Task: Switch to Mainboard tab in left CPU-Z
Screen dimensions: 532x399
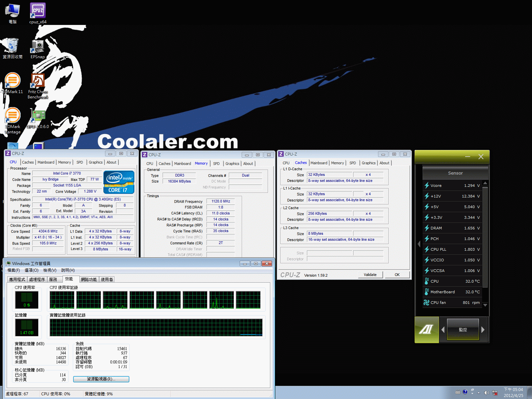Action: [x=46, y=162]
